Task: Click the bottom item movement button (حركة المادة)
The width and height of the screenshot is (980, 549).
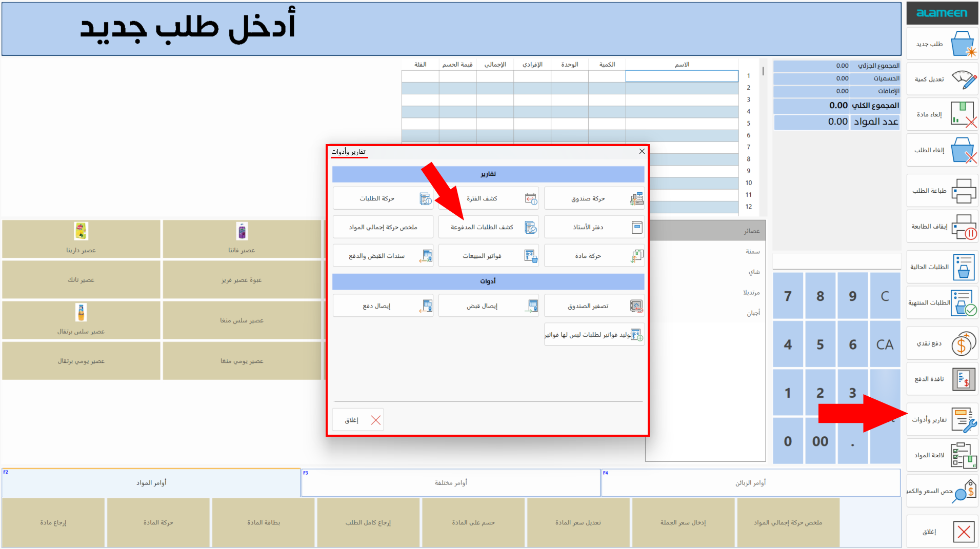Action: point(158,522)
